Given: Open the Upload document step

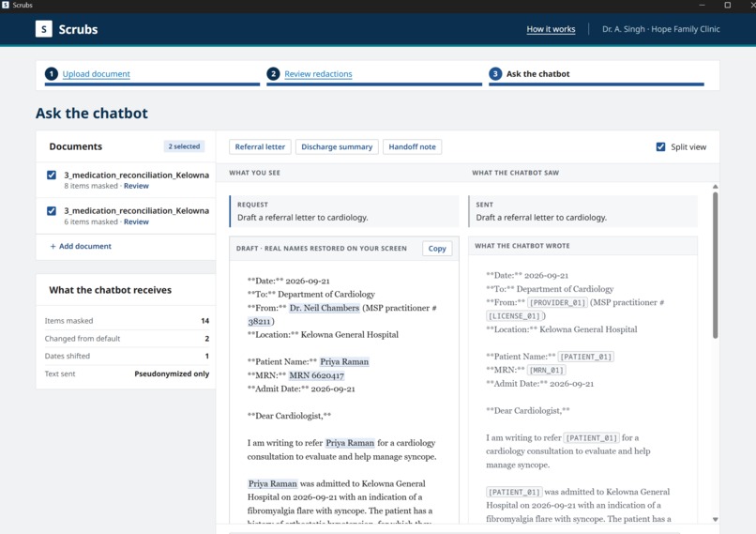Looking at the screenshot, I should (x=96, y=74).
